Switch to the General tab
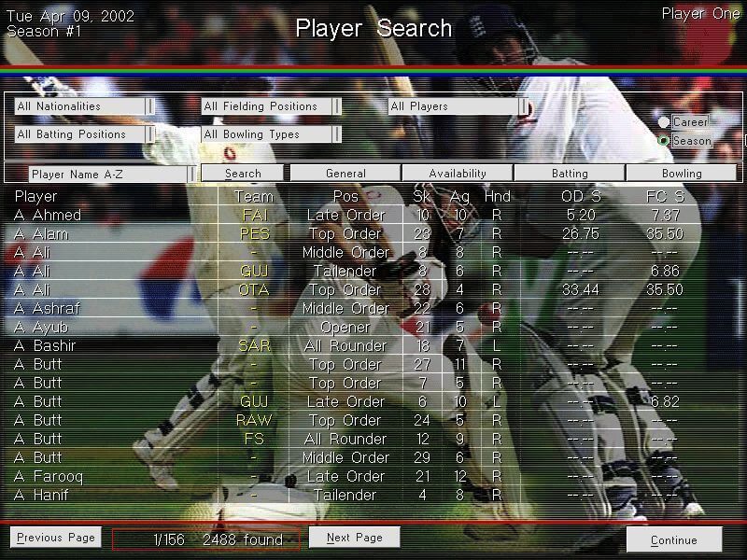The width and height of the screenshot is (747, 560). tap(345, 174)
